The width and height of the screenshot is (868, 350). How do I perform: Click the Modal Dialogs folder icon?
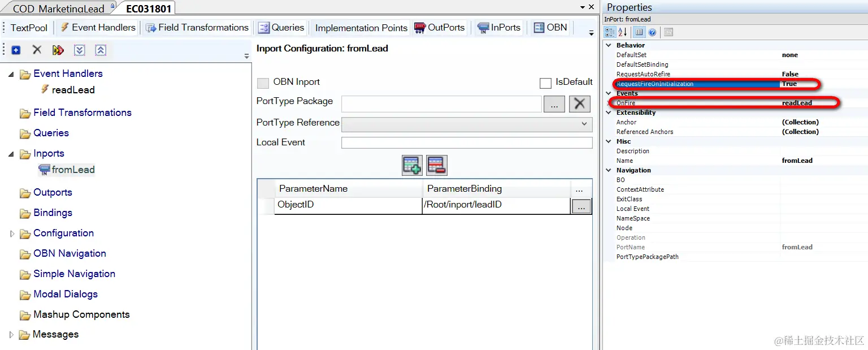[25, 295]
